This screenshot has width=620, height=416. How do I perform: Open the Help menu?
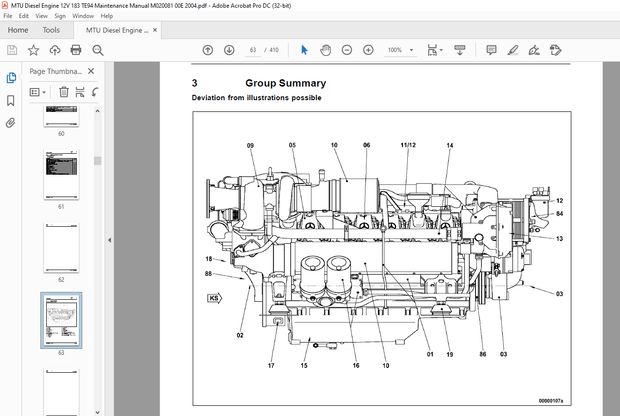click(x=106, y=16)
